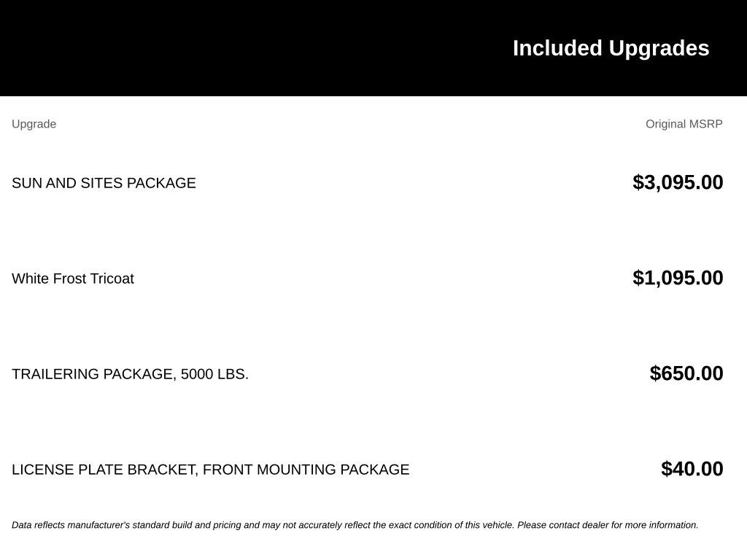747x560 pixels.
Task: Select the Original MSRP column header
Action: (x=684, y=124)
